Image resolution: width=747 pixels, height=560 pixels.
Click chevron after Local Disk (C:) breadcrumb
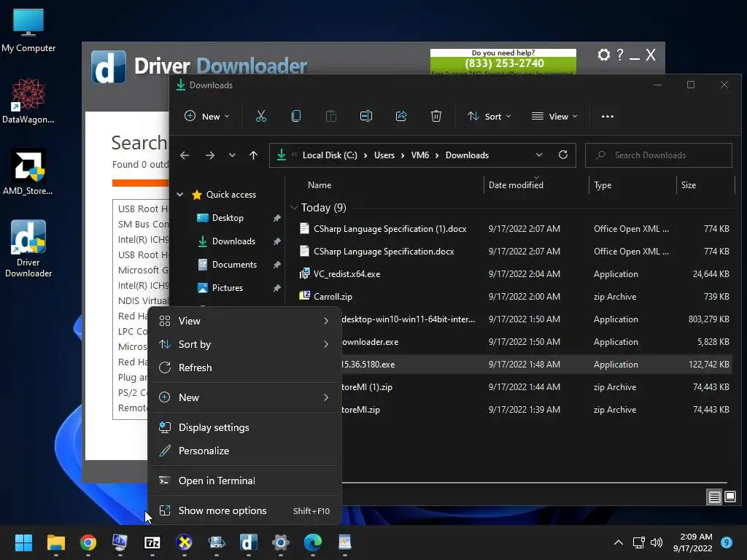[365, 155]
